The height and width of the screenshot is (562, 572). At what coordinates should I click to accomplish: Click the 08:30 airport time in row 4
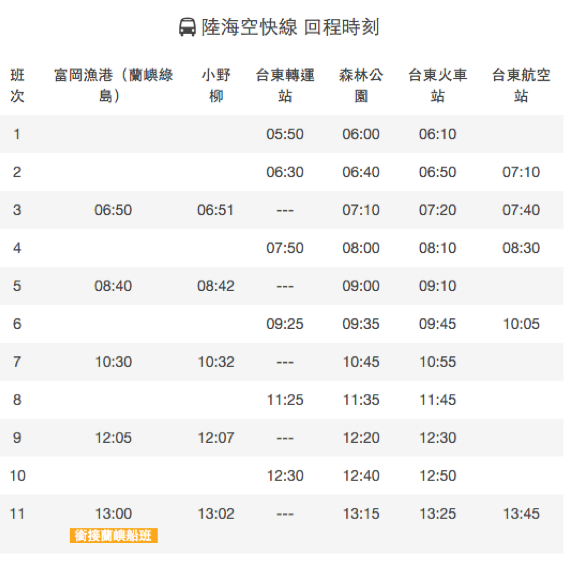[x=521, y=248]
